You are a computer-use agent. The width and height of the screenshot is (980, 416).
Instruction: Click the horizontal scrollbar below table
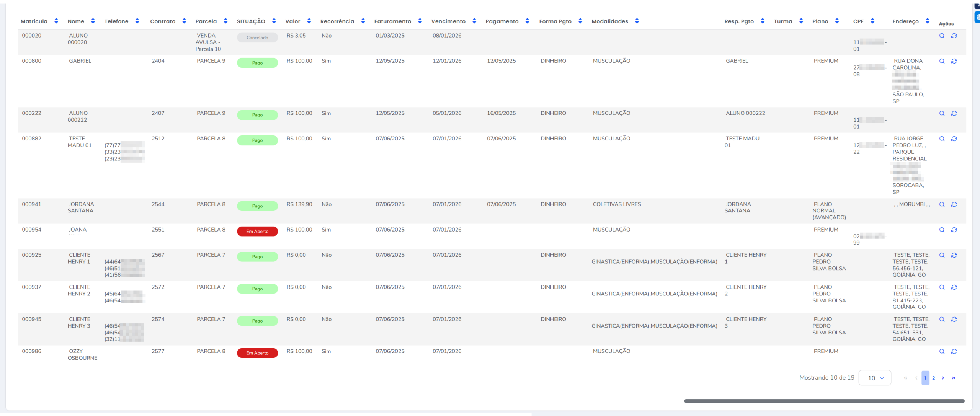pyautogui.click(x=824, y=401)
